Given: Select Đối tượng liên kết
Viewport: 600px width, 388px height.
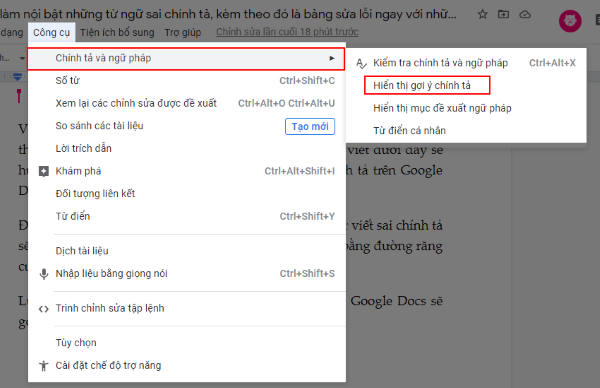Looking at the screenshot, I should [187, 194].
